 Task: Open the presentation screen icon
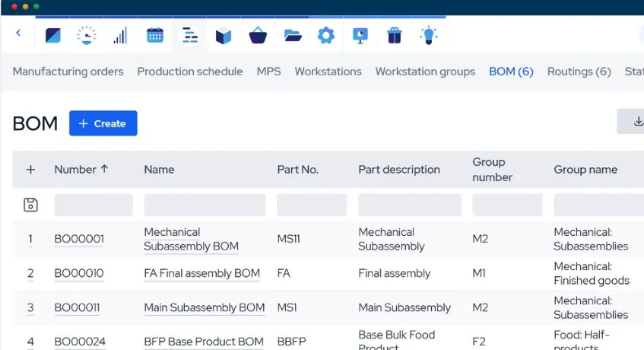point(360,36)
